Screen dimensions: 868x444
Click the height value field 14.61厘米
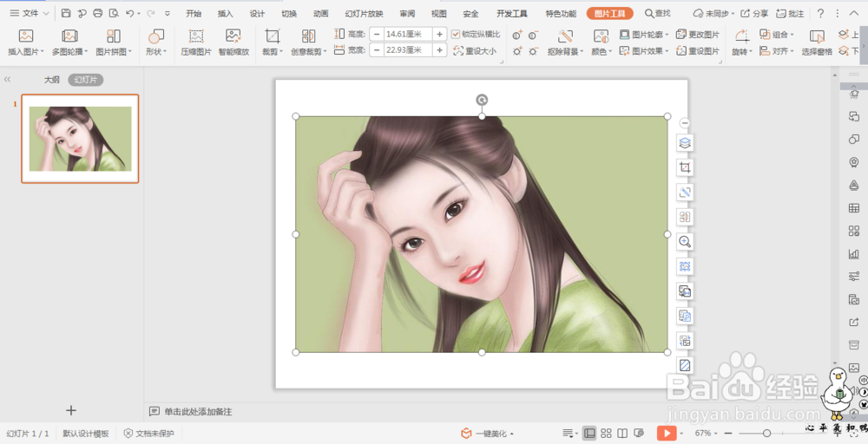(408, 35)
